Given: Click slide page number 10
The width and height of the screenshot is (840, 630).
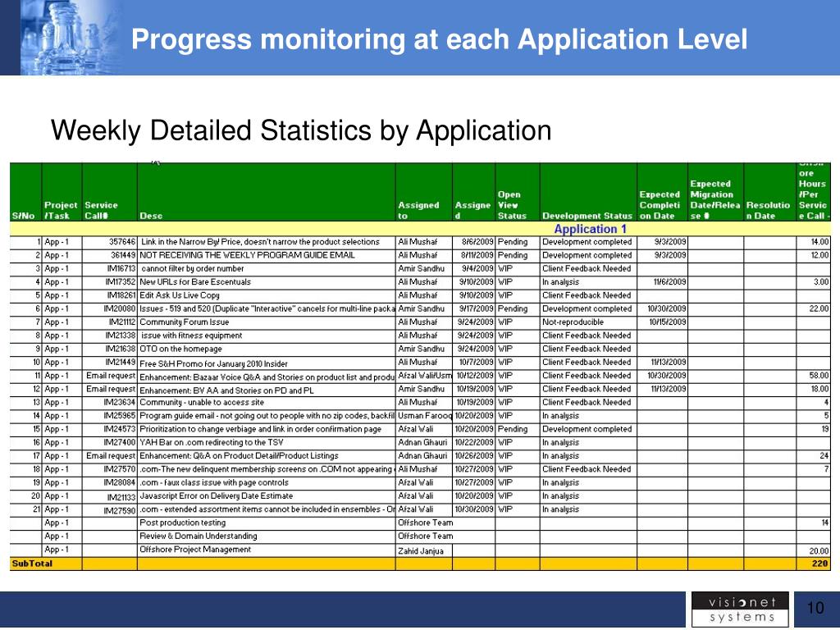Looking at the screenshot, I should [x=815, y=609].
